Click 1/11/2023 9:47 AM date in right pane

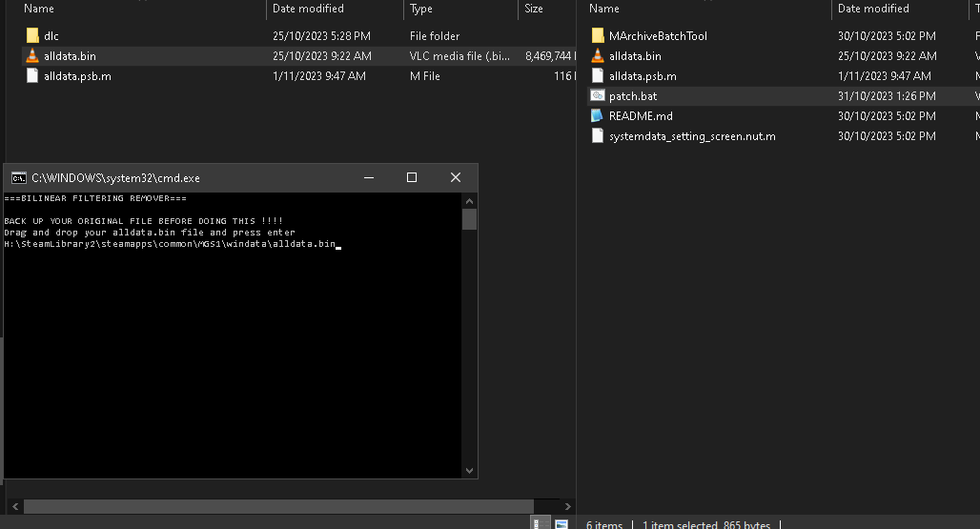(x=885, y=75)
